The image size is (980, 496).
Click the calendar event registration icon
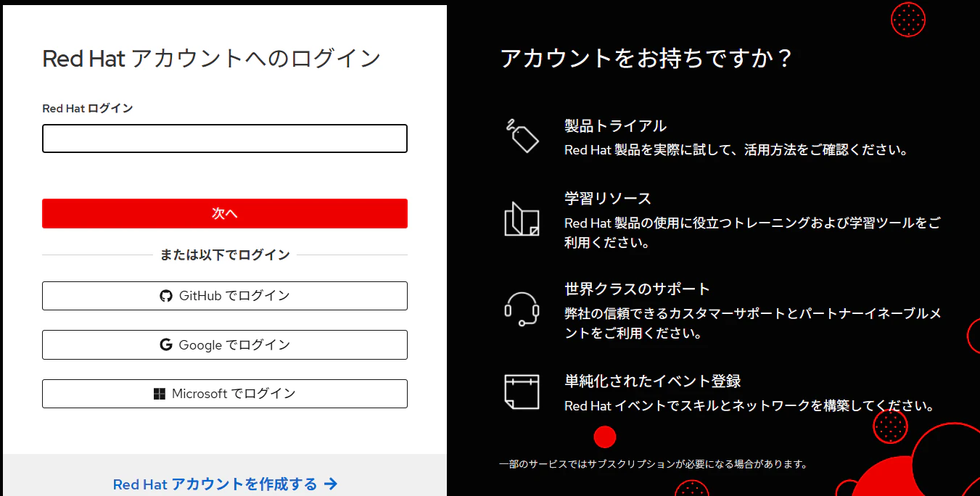pyautogui.click(x=522, y=392)
